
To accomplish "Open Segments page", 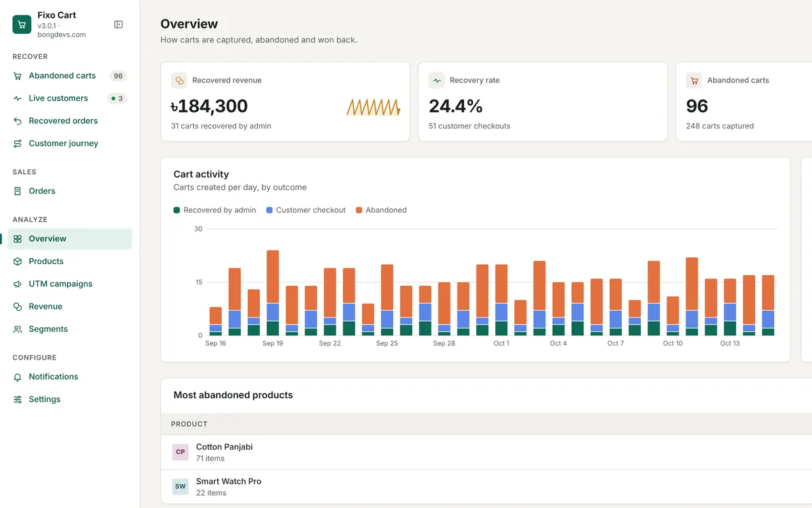I will [x=70, y=329].
